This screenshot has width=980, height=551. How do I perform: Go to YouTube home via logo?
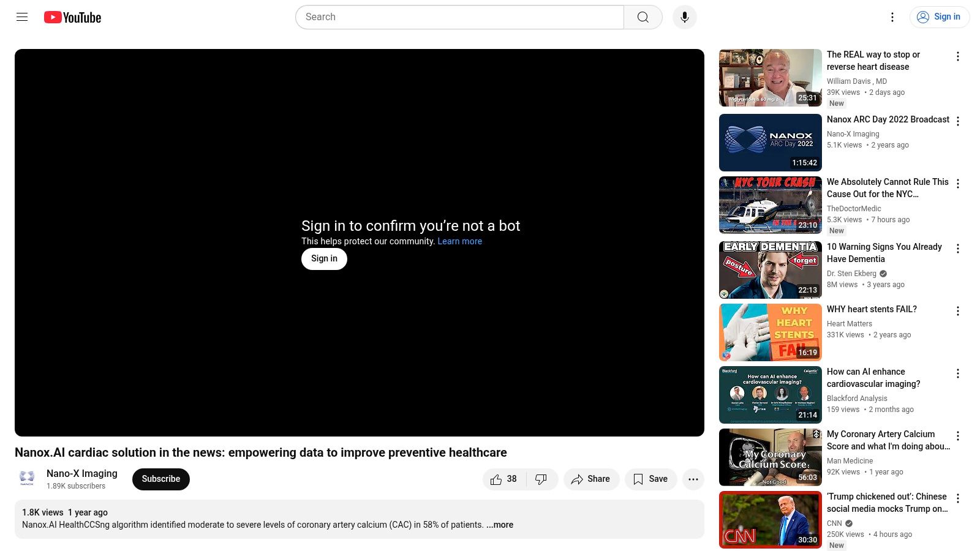coord(72,17)
